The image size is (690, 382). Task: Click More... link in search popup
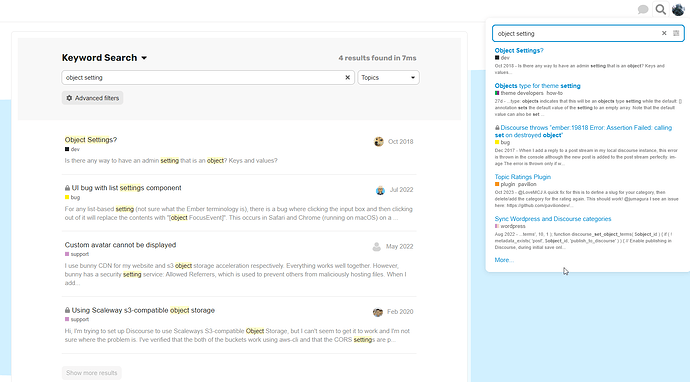pyautogui.click(x=504, y=260)
